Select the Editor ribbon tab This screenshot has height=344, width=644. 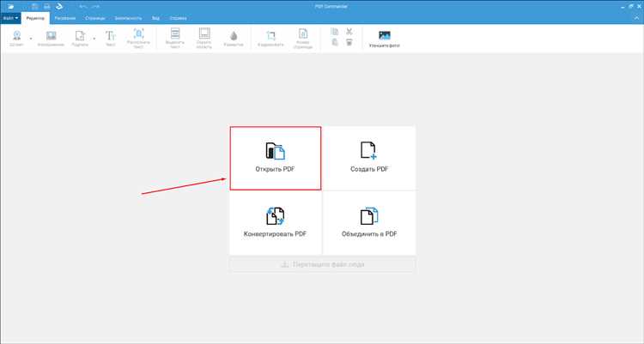click(35, 18)
